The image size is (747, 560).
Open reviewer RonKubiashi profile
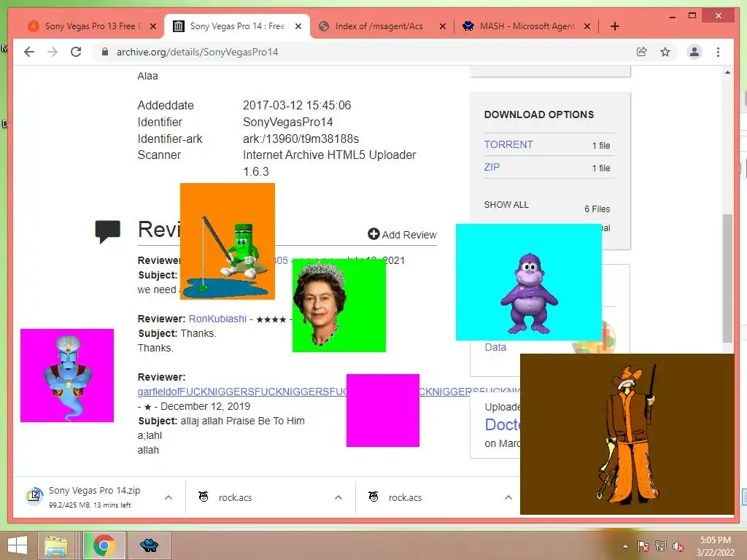point(217,319)
